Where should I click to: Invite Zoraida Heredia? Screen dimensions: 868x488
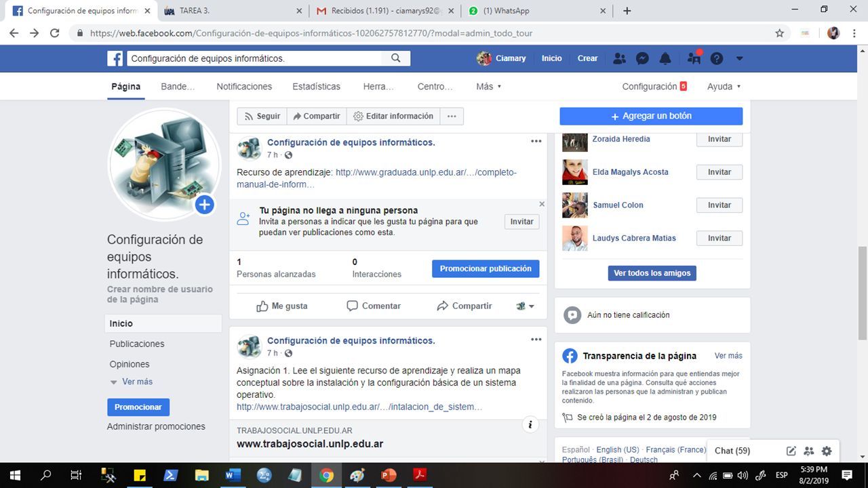(x=719, y=139)
